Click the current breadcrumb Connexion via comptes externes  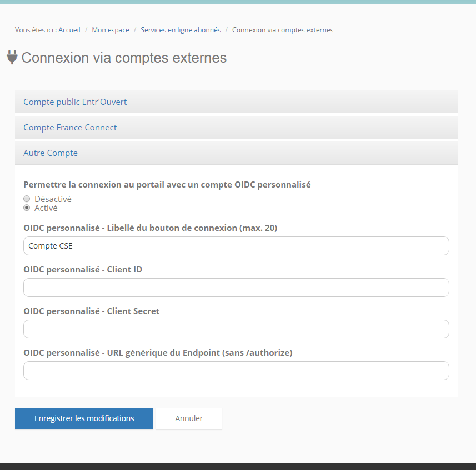[283, 30]
